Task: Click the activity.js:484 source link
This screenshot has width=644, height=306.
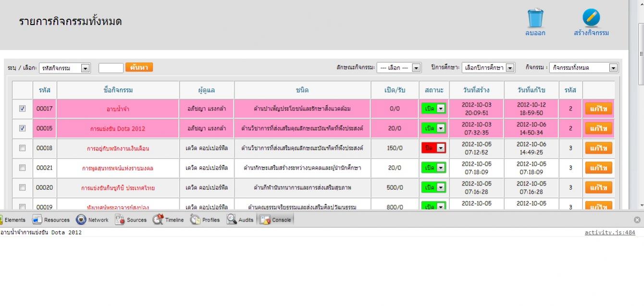Action: tap(610, 233)
